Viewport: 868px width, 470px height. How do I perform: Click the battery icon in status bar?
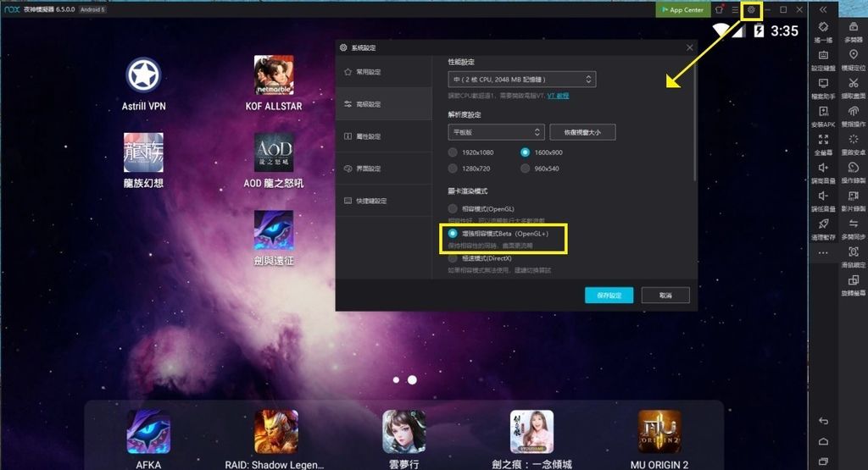[759, 30]
